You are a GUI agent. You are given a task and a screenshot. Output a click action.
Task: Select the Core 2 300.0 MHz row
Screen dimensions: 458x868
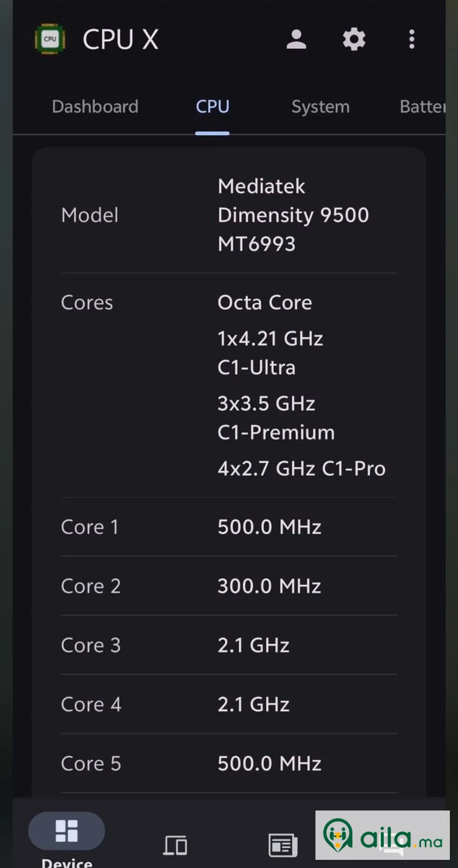[229, 586]
